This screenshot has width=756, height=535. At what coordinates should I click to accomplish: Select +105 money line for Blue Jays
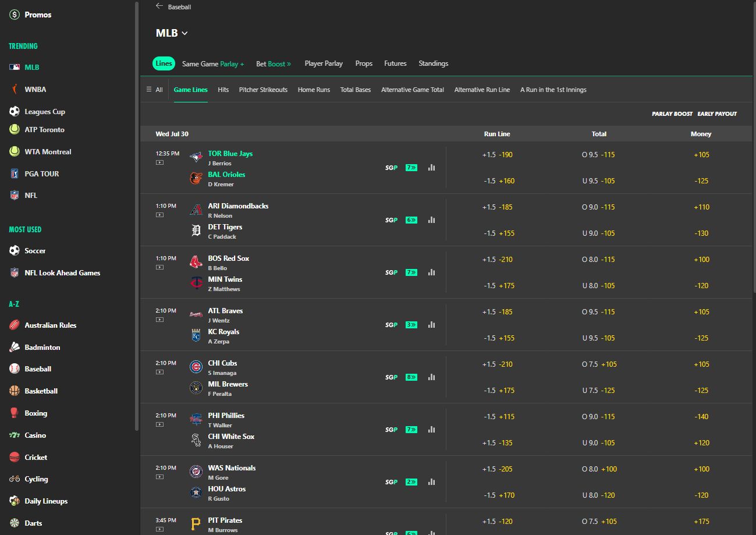pyautogui.click(x=701, y=155)
